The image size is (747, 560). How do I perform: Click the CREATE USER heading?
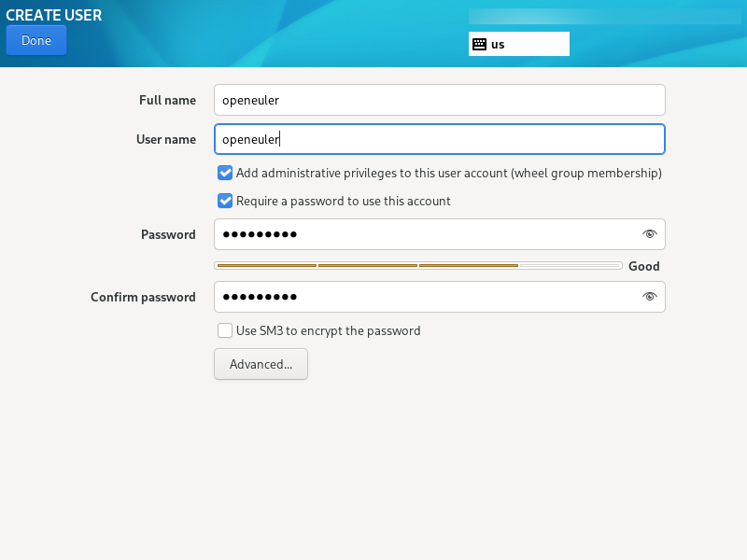click(54, 15)
